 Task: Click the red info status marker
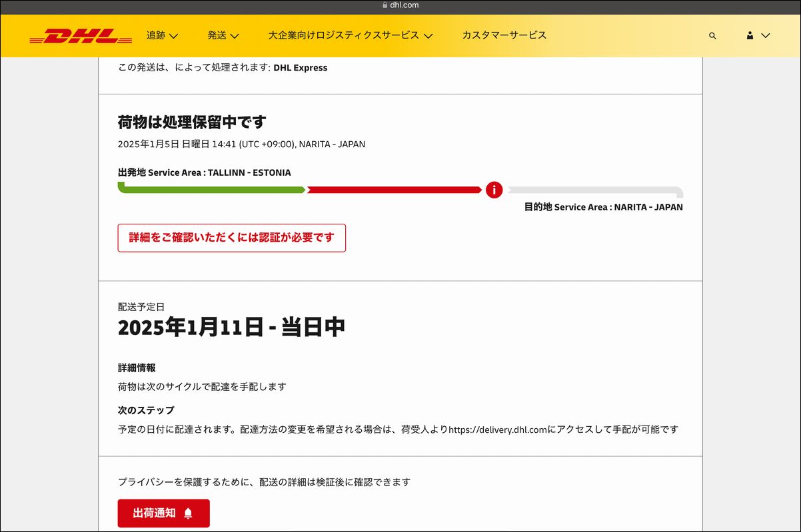click(494, 190)
